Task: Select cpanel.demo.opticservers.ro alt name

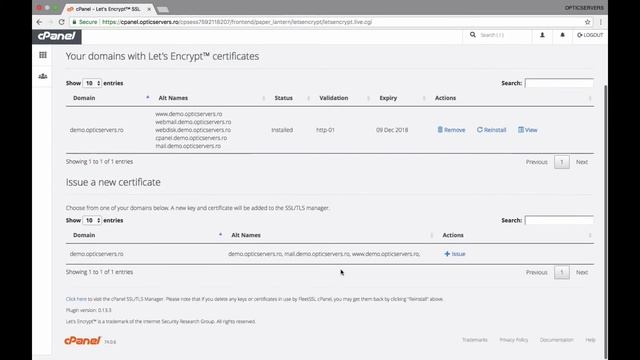Action: point(191,138)
